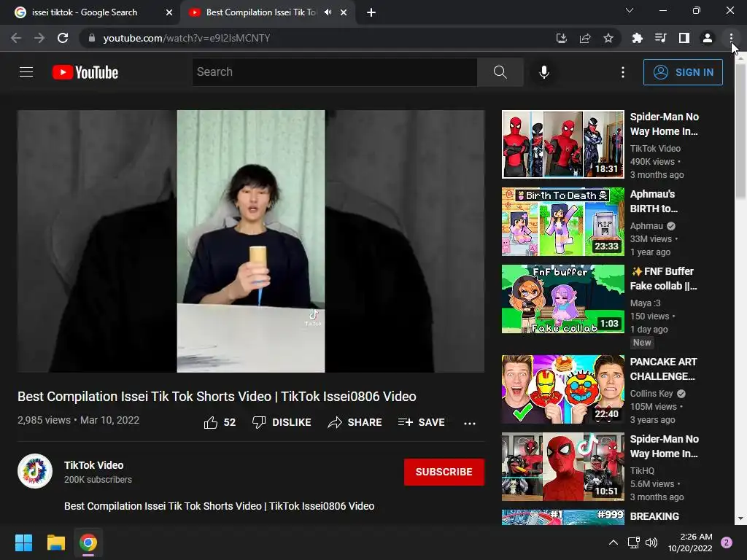This screenshot has height=560, width=747.
Task: Open Spider-Man No Way Home 18:31 thumbnail
Action: tap(562, 144)
